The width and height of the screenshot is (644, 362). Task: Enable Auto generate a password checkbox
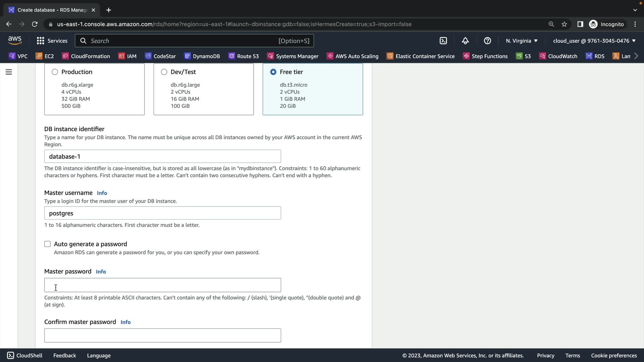coord(47,244)
